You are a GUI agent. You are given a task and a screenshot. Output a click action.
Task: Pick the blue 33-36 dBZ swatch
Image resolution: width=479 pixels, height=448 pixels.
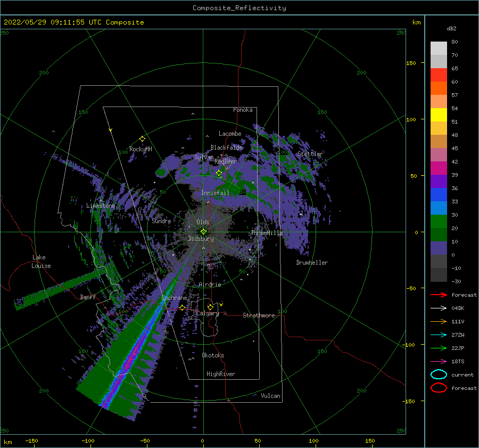click(439, 194)
